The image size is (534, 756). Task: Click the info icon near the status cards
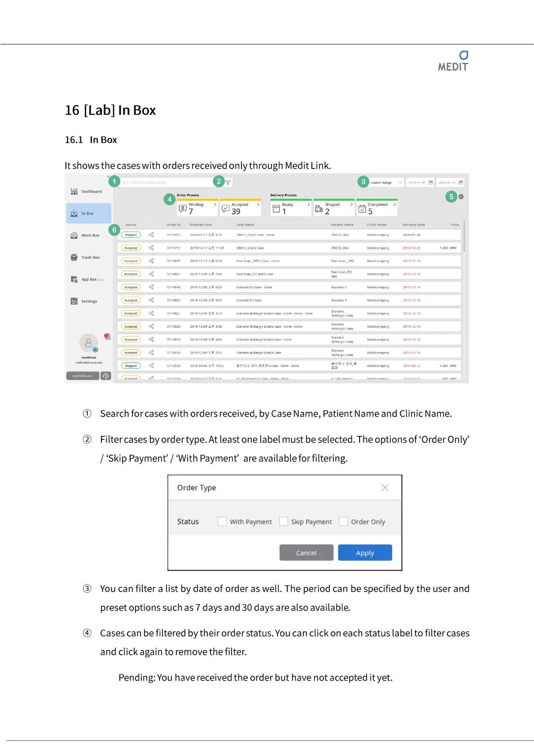tap(461, 197)
